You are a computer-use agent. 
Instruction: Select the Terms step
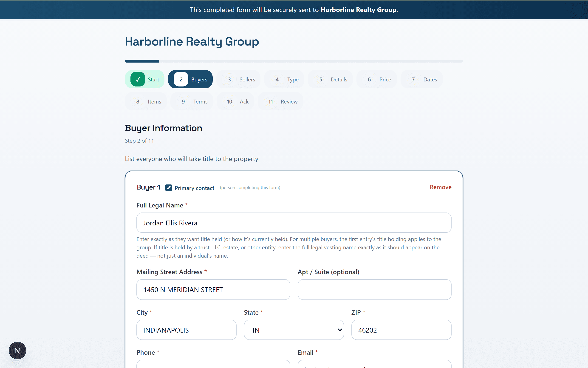tap(192, 101)
